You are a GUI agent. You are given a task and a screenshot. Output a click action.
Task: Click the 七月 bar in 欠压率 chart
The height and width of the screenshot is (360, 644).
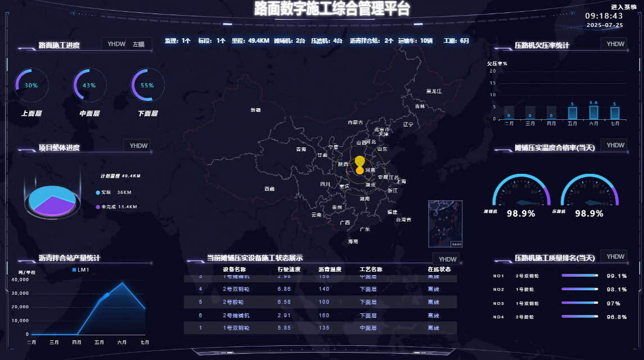[614, 113]
